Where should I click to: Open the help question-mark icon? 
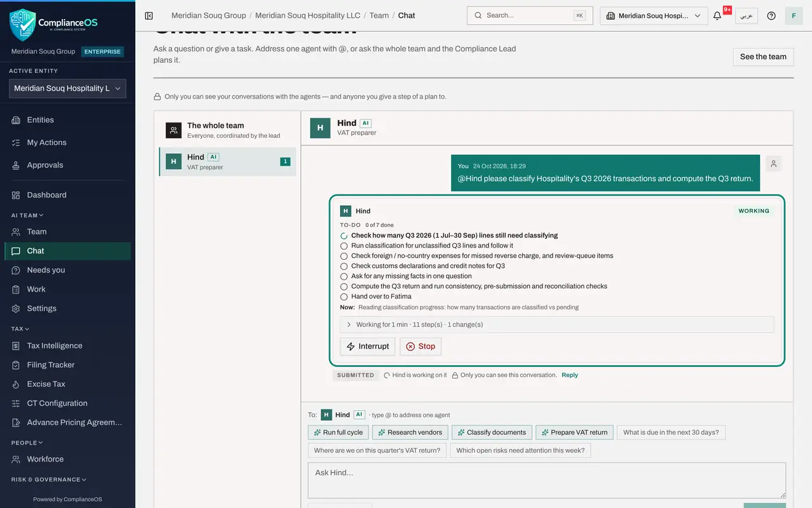(x=771, y=15)
